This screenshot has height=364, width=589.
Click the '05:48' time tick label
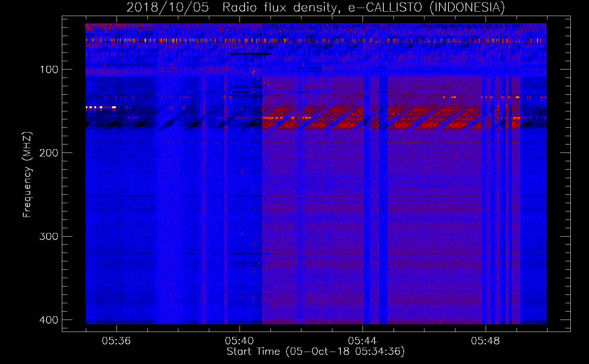486,341
